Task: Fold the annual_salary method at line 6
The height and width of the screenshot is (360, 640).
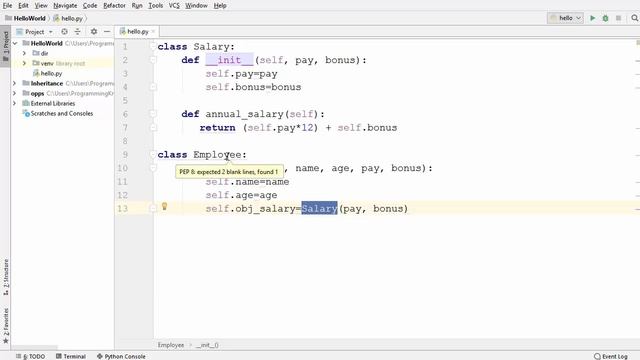Action: (x=153, y=114)
